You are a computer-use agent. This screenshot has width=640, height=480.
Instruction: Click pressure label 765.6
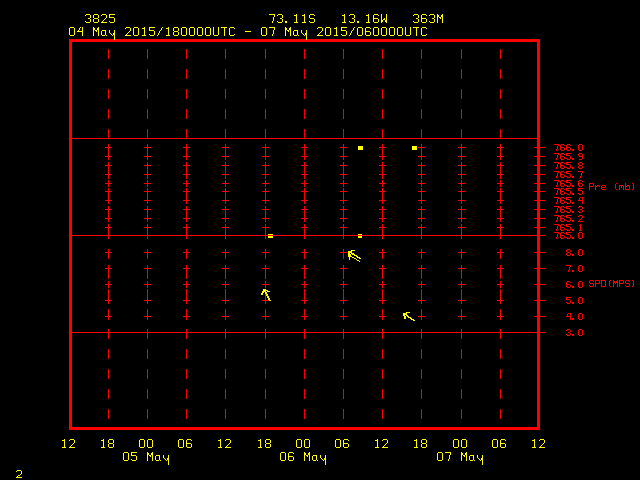(x=569, y=183)
